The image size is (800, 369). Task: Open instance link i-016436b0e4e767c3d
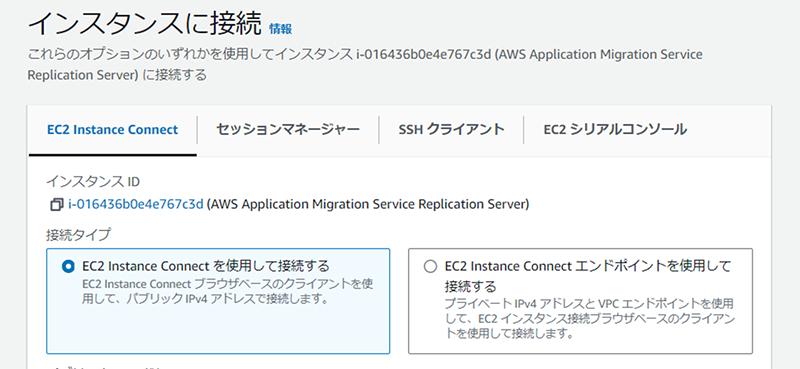coord(136,205)
